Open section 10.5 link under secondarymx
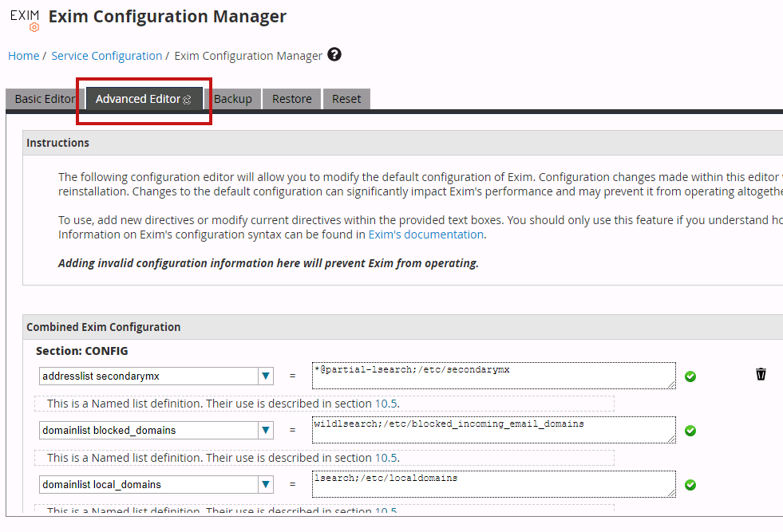Image resolution: width=783 pixels, height=532 pixels. [386, 404]
